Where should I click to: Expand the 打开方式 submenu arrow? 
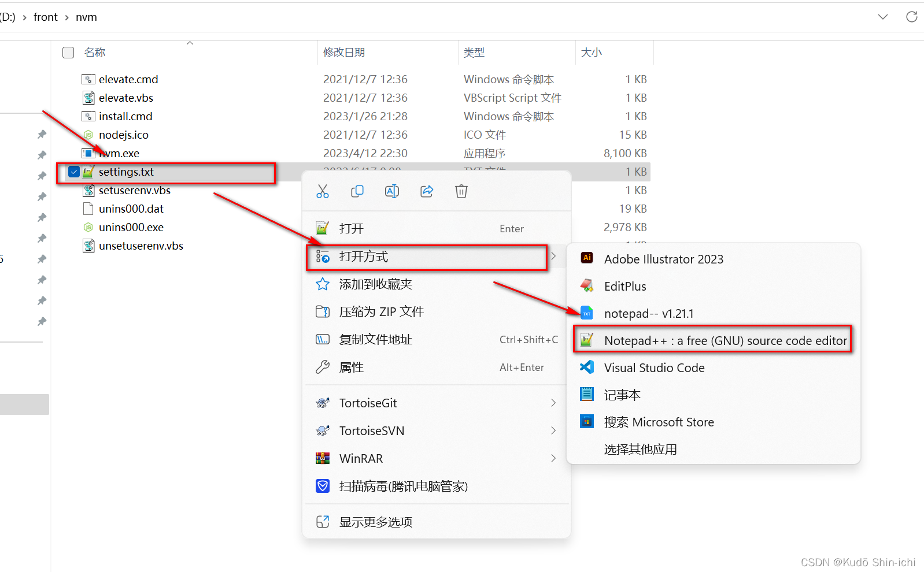[553, 256]
